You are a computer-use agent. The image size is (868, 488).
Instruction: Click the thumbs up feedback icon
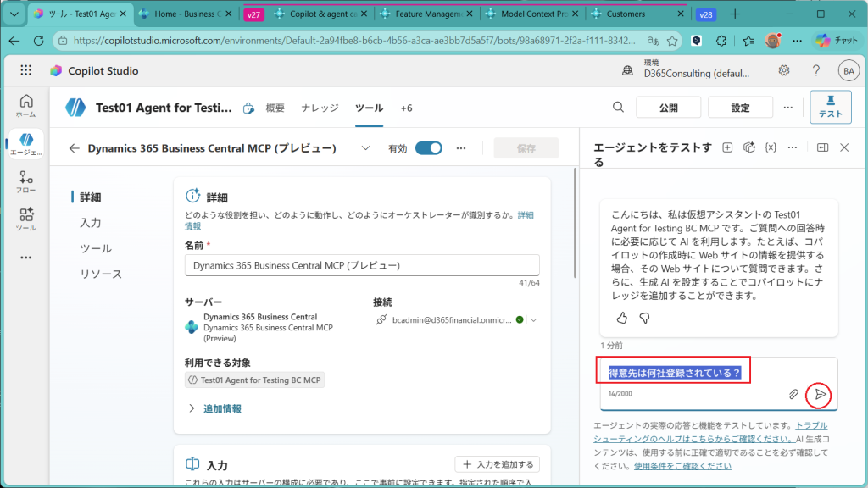click(x=621, y=318)
